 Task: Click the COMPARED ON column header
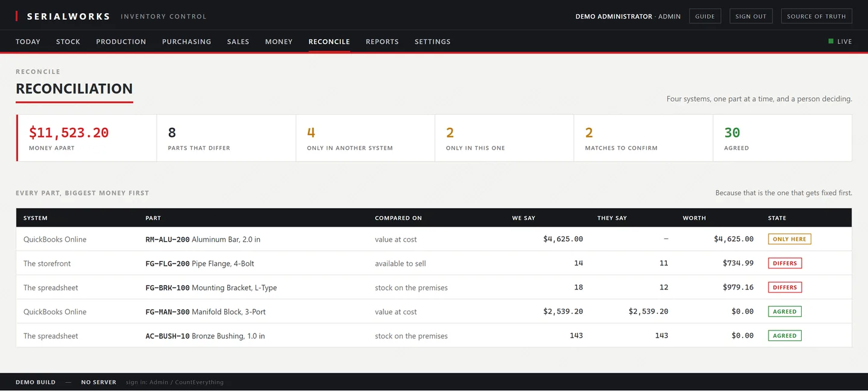(x=398, y=218)
